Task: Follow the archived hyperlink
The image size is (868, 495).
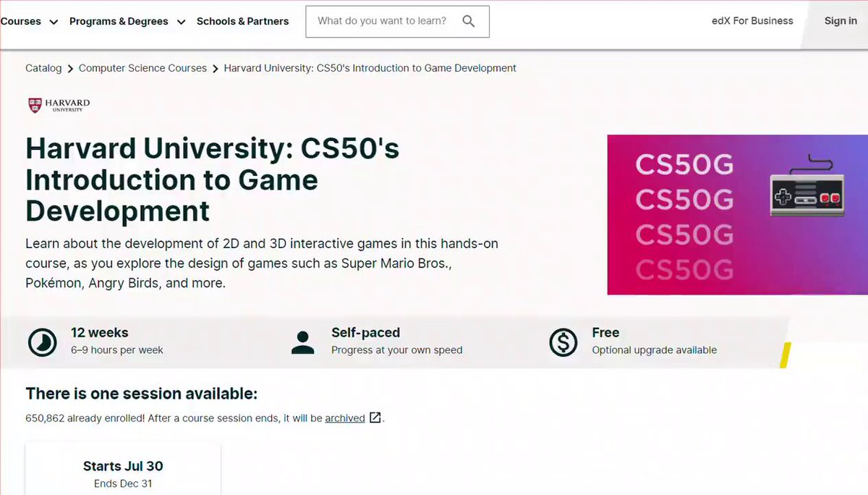Action: point(345,418)
